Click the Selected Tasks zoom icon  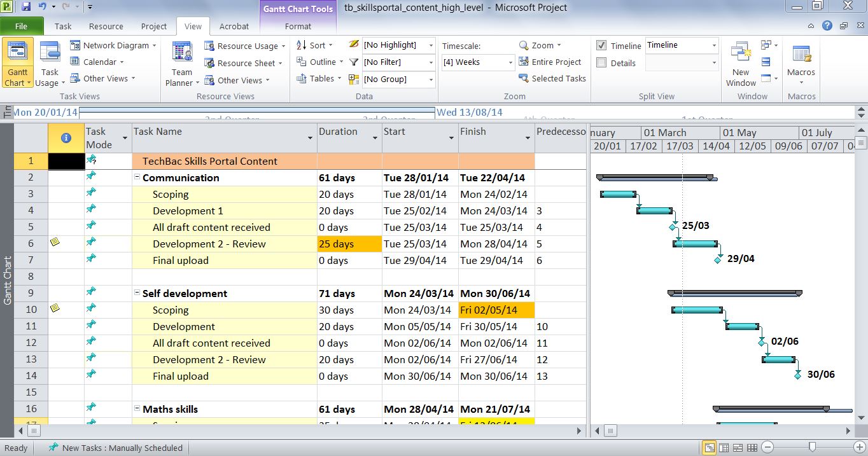(524, 78)
